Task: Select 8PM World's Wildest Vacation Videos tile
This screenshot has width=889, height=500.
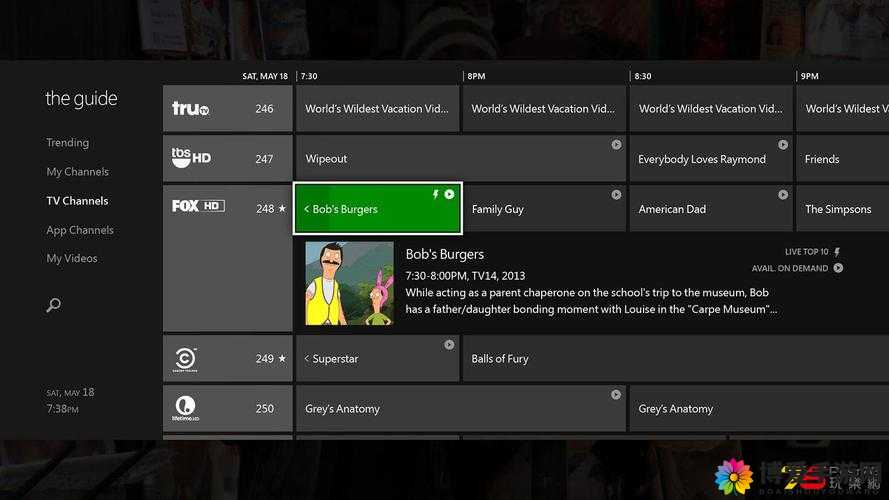Action: pos(544,109)
